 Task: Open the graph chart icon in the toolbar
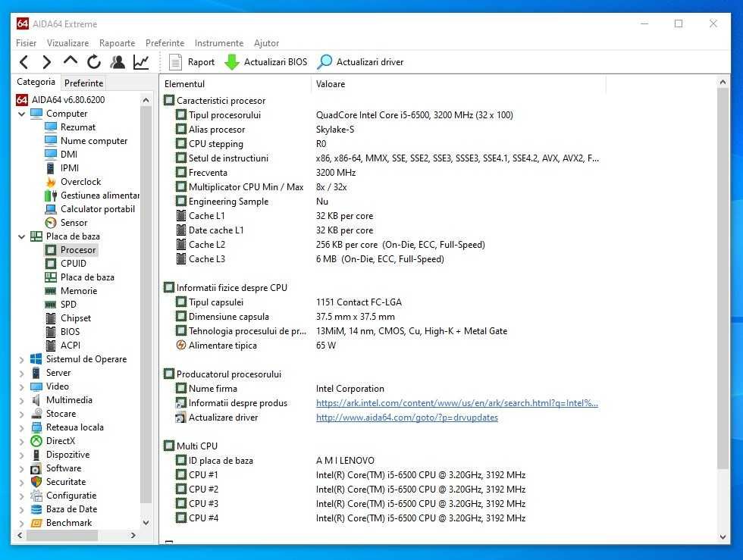pyautogui.click(x=141, y=62)
